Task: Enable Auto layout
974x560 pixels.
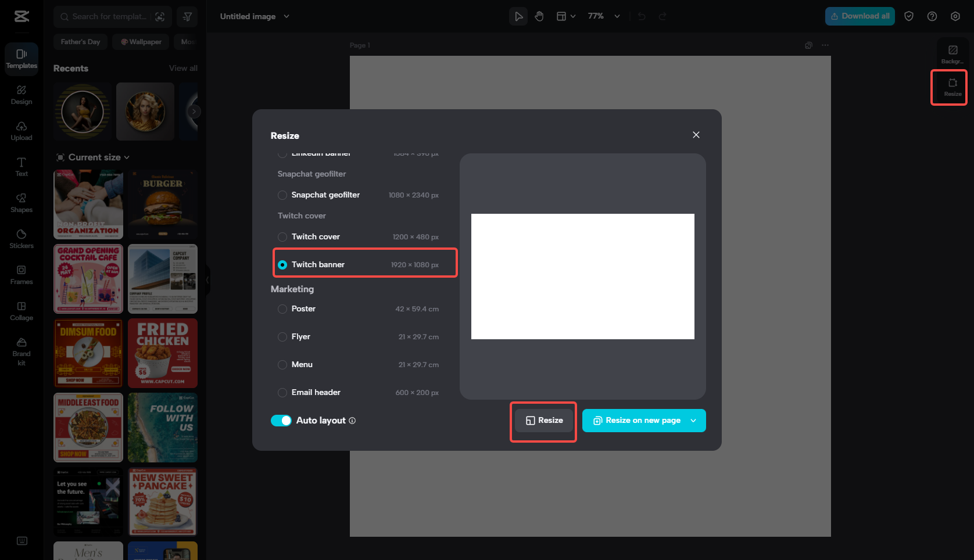Action: 281,420
